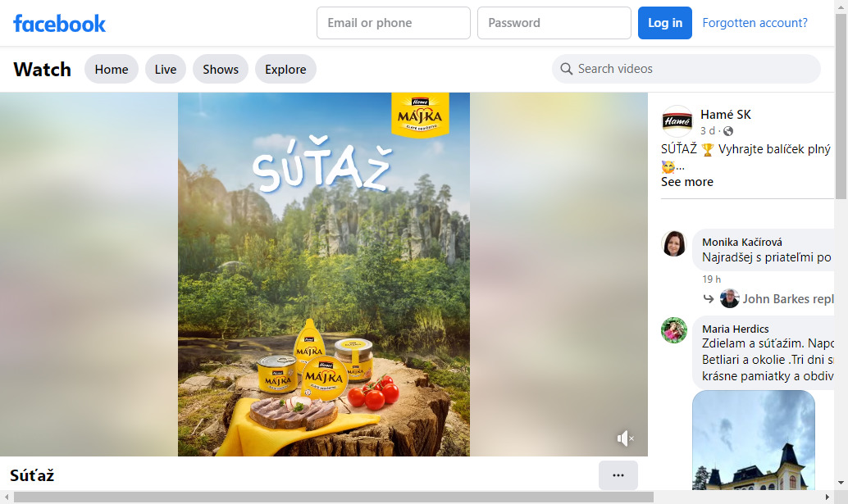Viewport: 848px width, 504px height.
Task: Click the globe public-audience icon
Action: (728, 131)
